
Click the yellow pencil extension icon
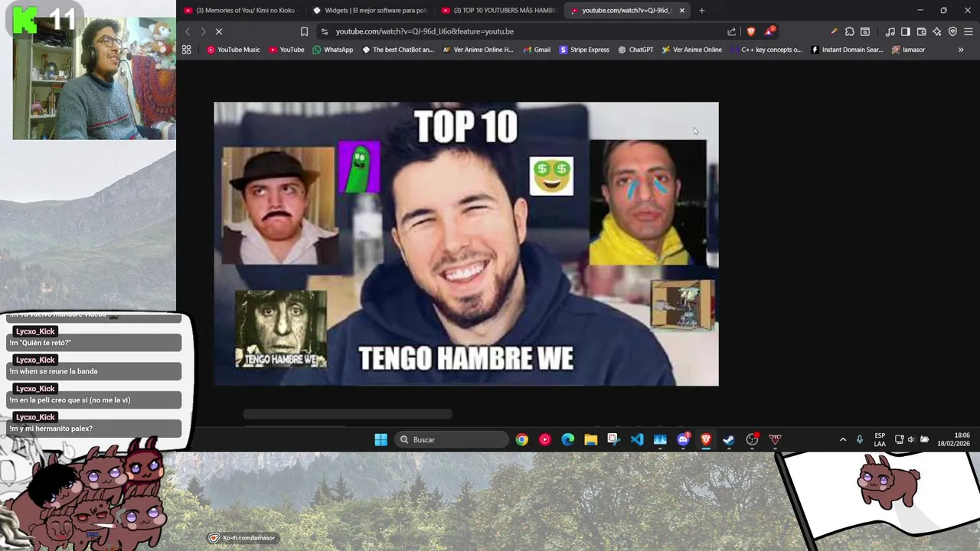[834, 31]
